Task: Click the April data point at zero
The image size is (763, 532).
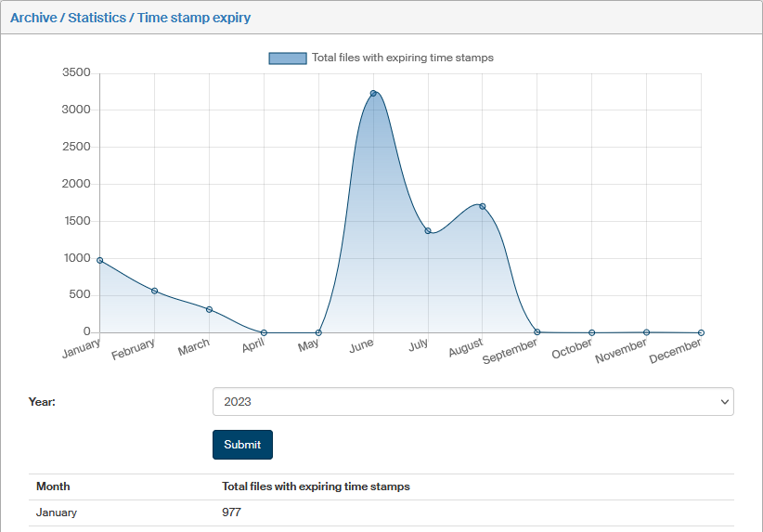Action: [264, 332]
